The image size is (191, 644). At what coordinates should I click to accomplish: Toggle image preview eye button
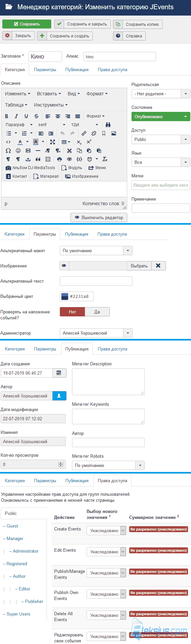point(64,266)
